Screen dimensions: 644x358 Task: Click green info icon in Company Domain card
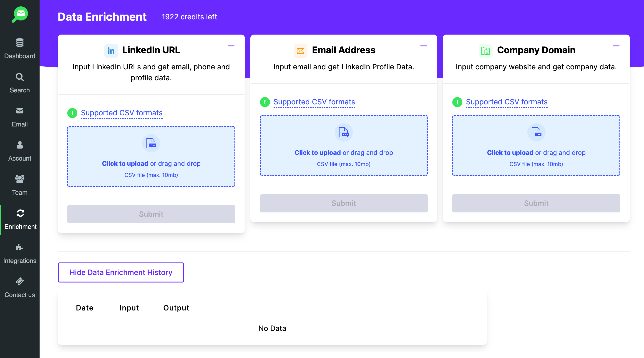457,102
